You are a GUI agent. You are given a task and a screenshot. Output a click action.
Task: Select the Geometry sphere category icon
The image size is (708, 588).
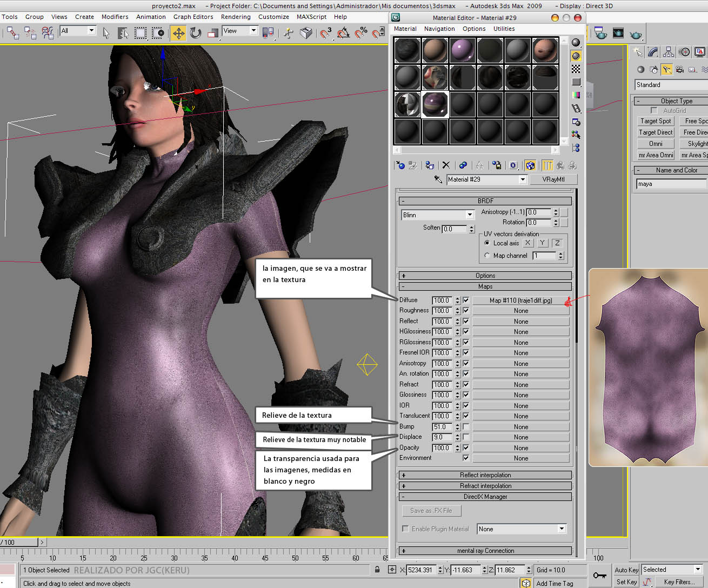coord(641,69)
